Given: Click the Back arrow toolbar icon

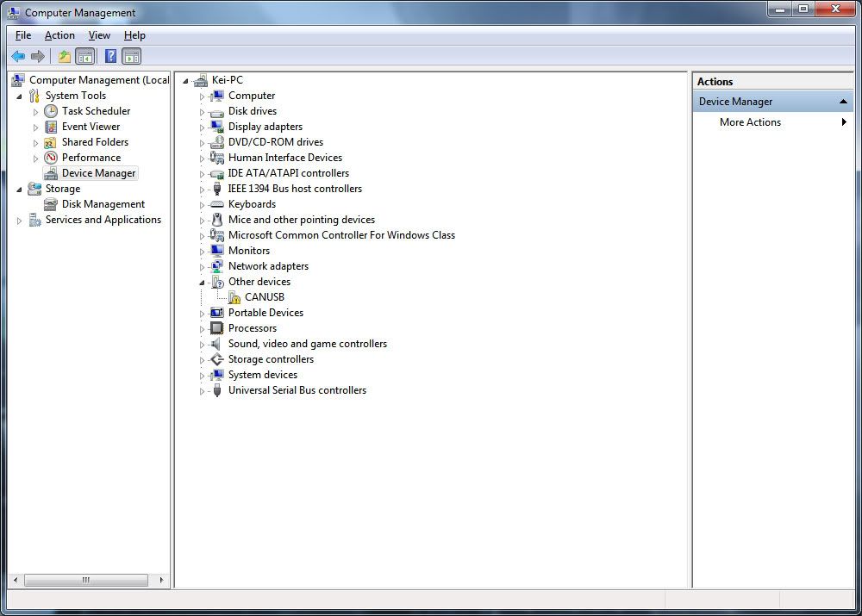Looking at the screenshot, I should pos(18,56).
